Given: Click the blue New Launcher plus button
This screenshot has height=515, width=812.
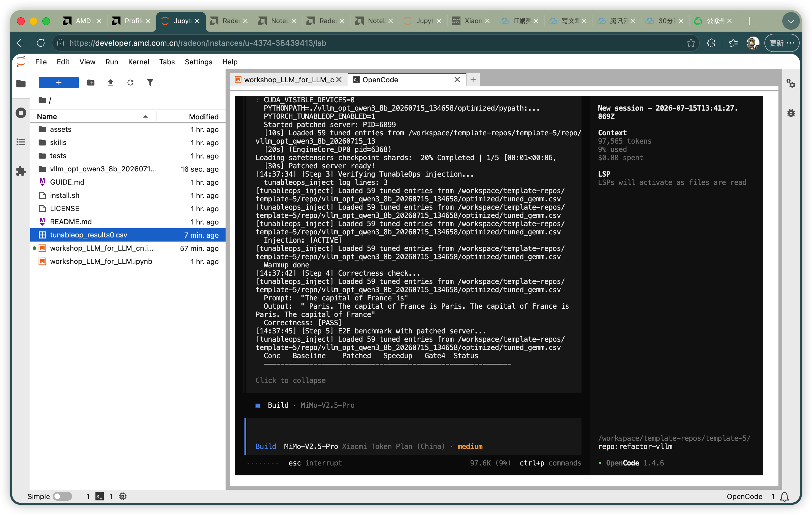Looking at the screenshot, I should click(59, 83).
